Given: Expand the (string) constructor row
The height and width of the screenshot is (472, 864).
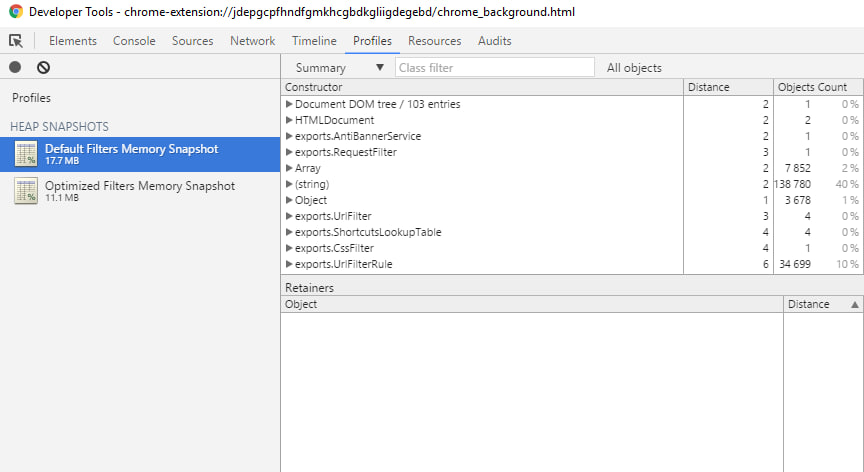Looking at the screenshot, I should click(289, 184).
